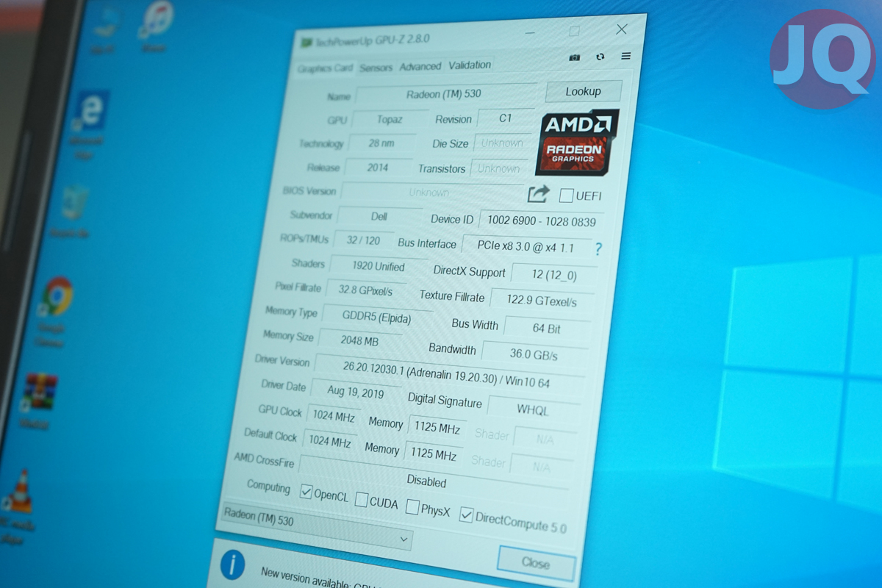Click the Memory Type value GDDR5 (Elpida)
Image resolution: width=882 pixels, height=588 pixels.
(x=377, y=318)
